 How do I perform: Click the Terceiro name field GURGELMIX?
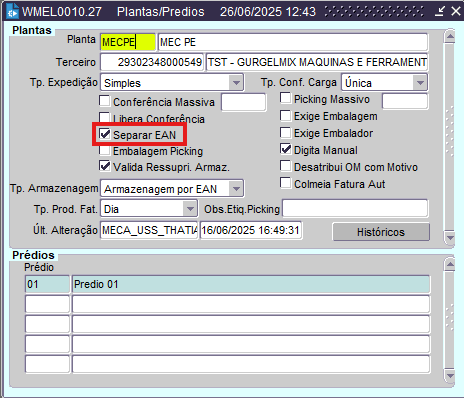[317, 62]
